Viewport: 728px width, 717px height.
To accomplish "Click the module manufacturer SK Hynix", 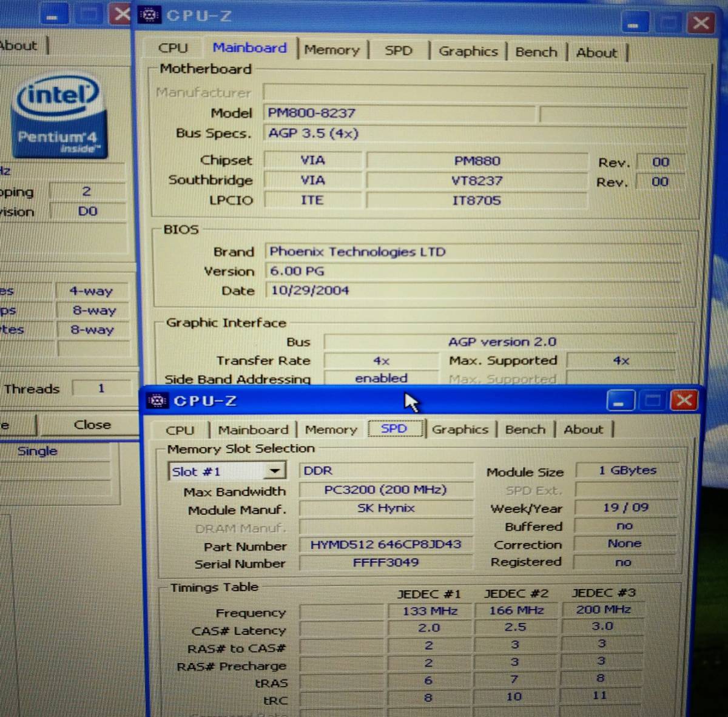I will click(x=386, y=508).
